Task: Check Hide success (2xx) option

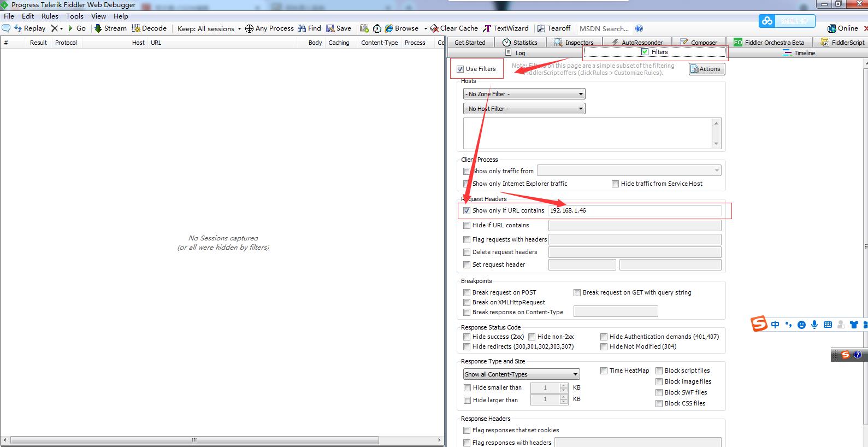Action: point(467,337)
